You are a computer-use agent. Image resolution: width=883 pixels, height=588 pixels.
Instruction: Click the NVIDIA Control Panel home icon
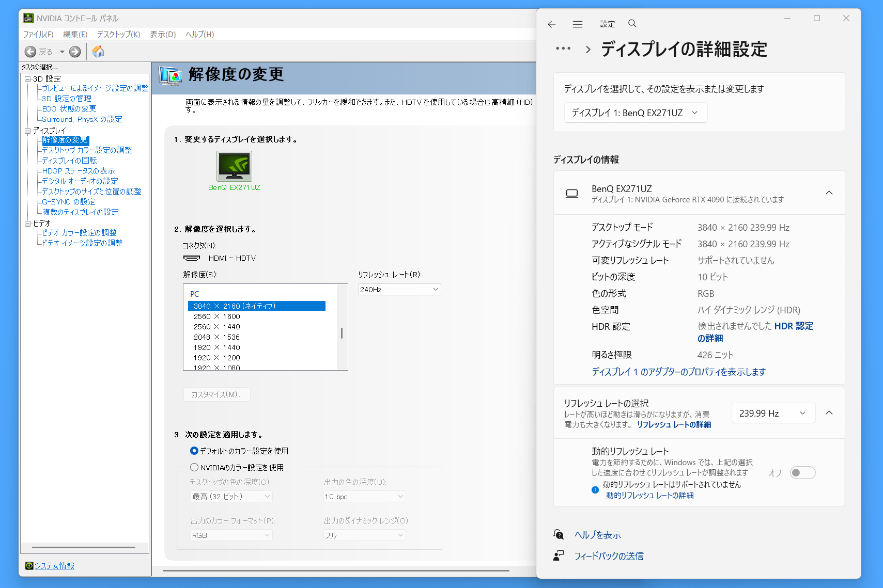pos(98,52)
